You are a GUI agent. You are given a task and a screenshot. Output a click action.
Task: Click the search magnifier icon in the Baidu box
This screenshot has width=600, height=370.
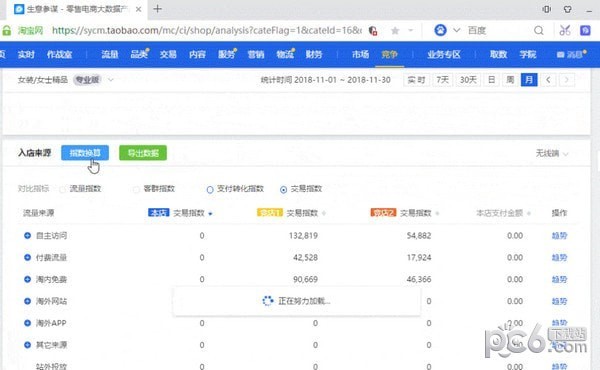(539, 30)
